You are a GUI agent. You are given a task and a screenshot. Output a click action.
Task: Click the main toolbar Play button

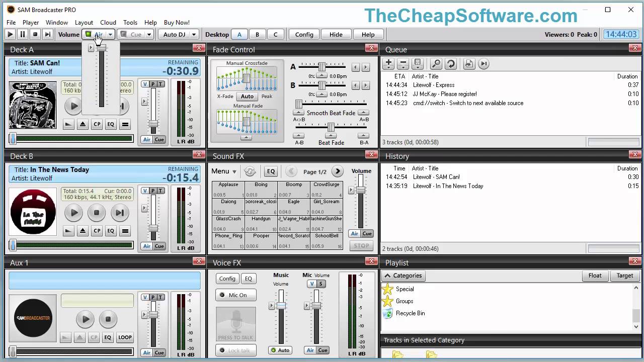[x=10, y=35]
